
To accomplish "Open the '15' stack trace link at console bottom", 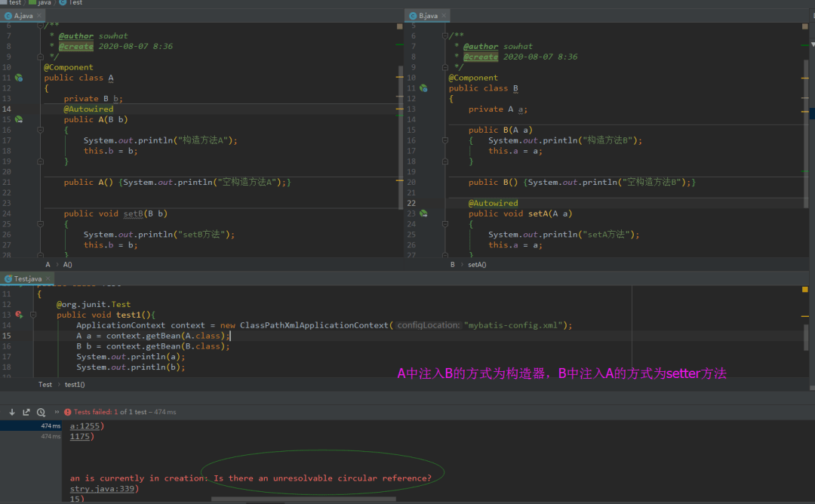I will [x=75, y=499].
